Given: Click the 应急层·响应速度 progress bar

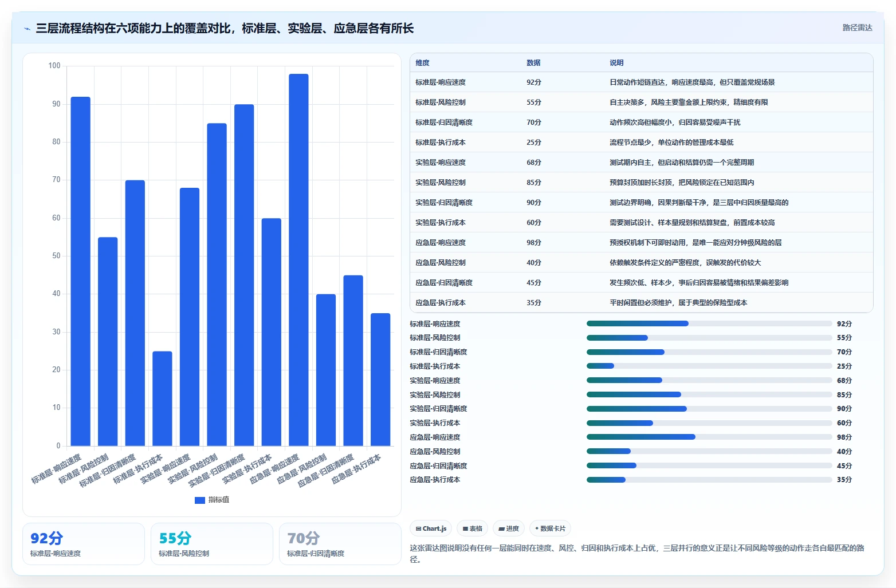Looking at the screenshot, I should (709, 437).
